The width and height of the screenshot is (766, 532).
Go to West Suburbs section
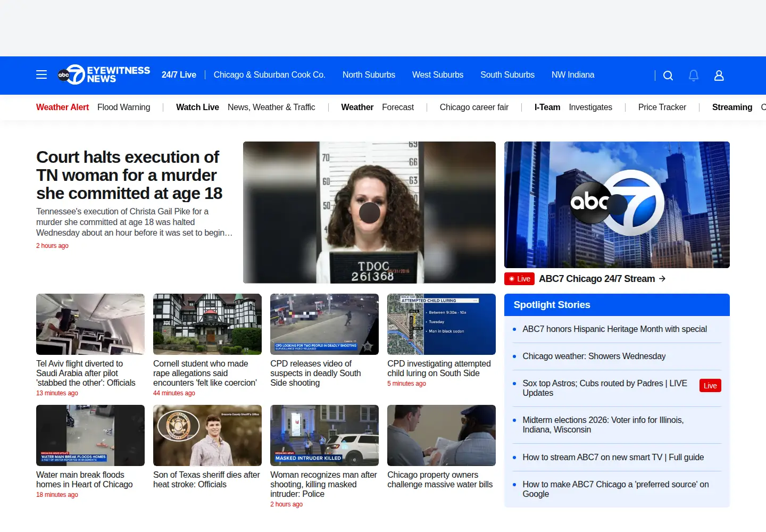[438, 75]
